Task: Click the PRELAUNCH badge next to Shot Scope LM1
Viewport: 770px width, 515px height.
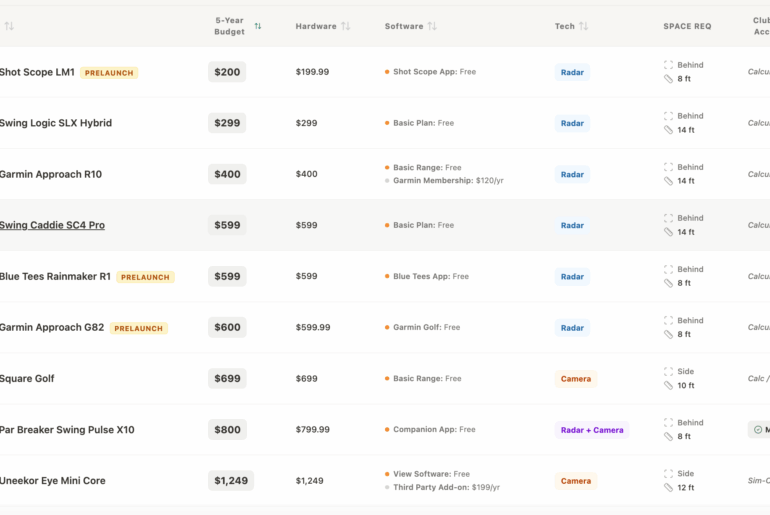Action: tap(109, 73)
